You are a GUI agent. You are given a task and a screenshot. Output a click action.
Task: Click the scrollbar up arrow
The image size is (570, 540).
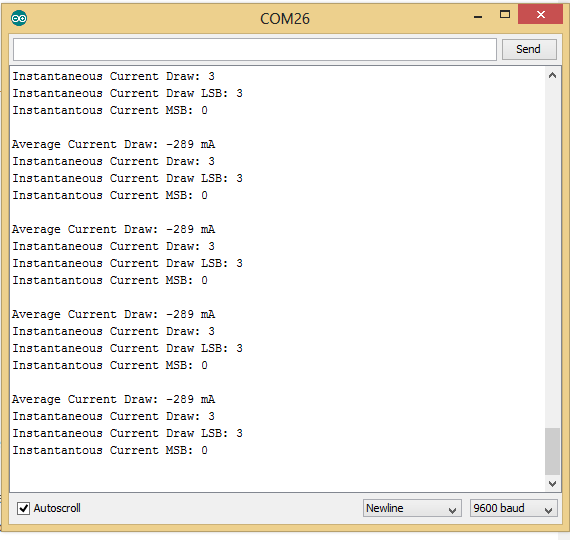click(x=552, y=75)
